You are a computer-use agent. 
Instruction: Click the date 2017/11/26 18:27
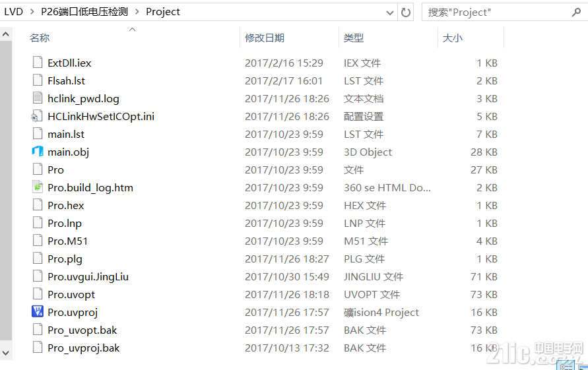pyautogui.click(x=287, y=259)
